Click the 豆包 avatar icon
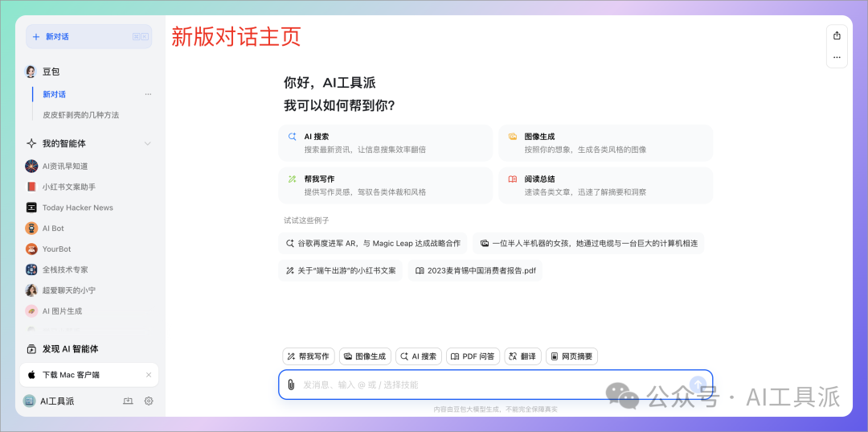 (31, 72)
